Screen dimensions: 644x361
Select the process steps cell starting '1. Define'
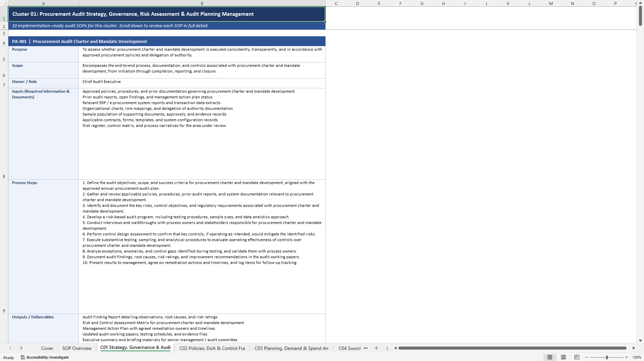point(202,246)
